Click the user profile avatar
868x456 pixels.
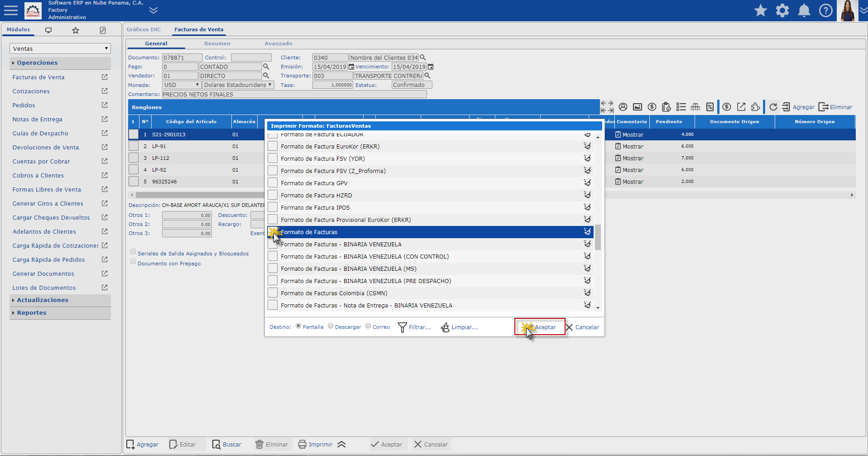[848, 10]
